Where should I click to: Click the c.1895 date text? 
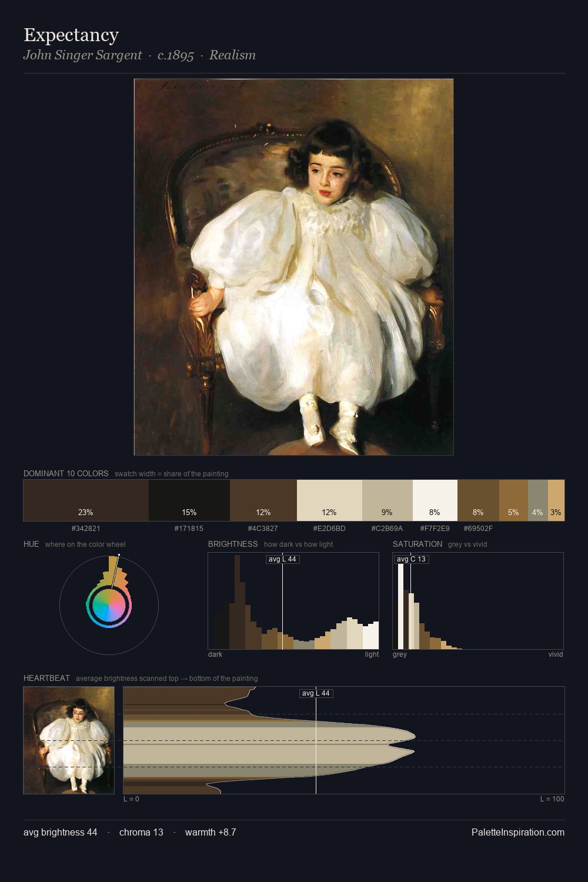click(176, 55)
